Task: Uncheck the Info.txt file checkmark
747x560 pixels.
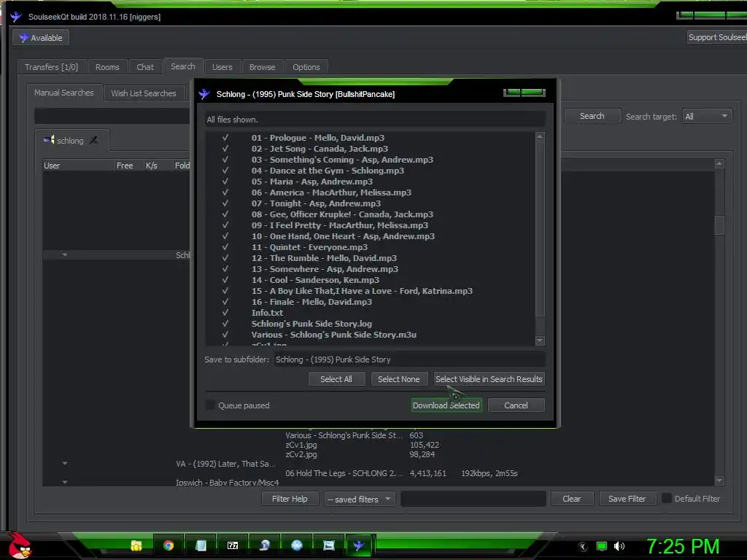Action: coord(225,313)
